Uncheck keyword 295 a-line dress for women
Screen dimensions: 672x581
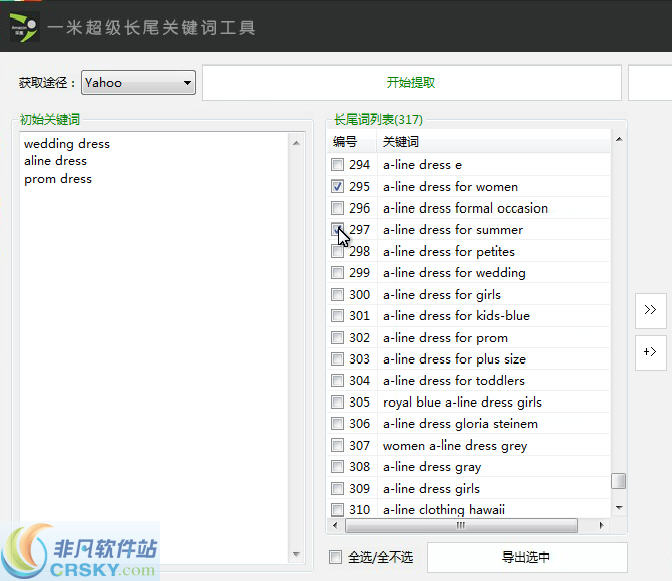click(338, 187)
